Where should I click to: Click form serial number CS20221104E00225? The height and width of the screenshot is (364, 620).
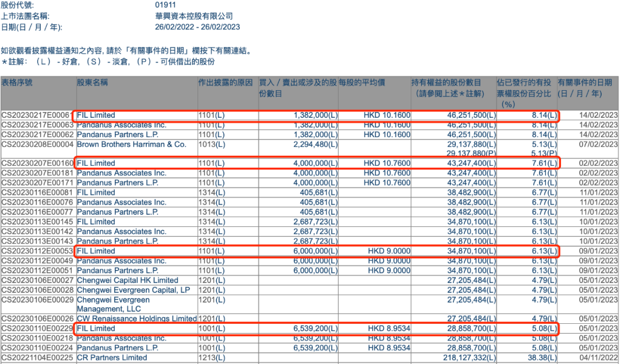(x=37, y=358)
